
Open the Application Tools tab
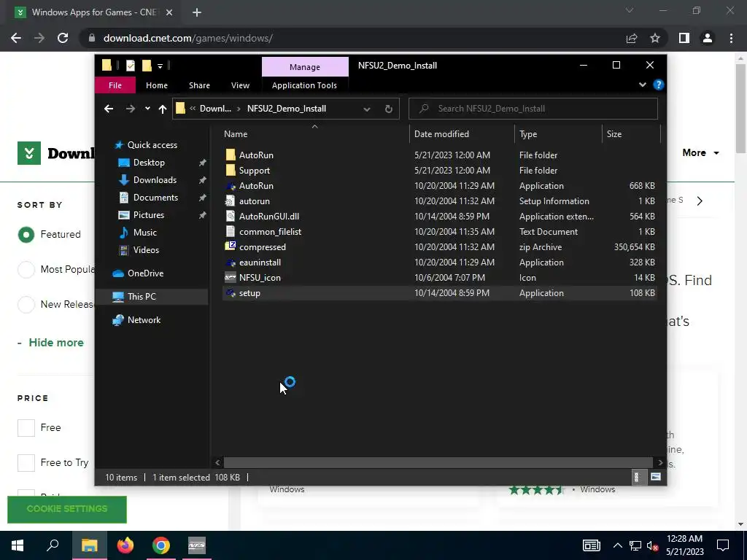coord(304,85)
